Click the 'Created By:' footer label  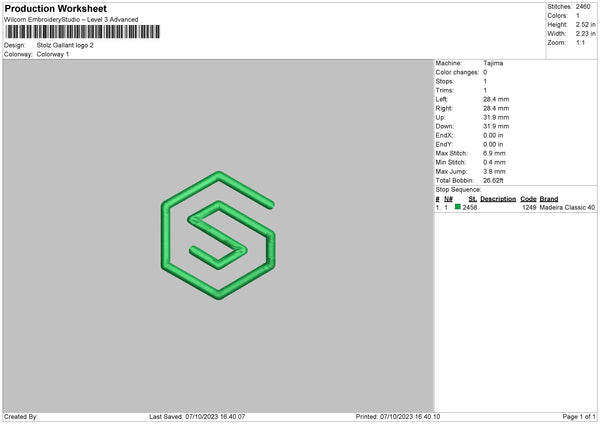point(21,417)
